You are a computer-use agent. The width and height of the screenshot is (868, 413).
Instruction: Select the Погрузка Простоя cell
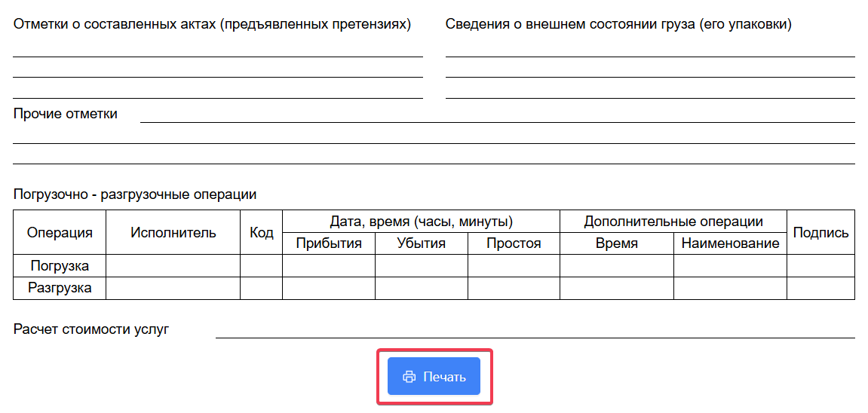(514, 266)
